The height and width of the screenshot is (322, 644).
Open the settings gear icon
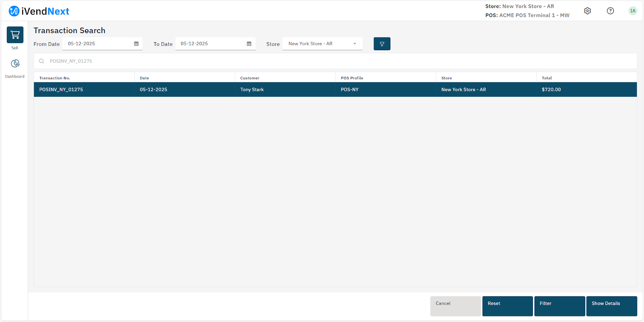pos(587,11)
